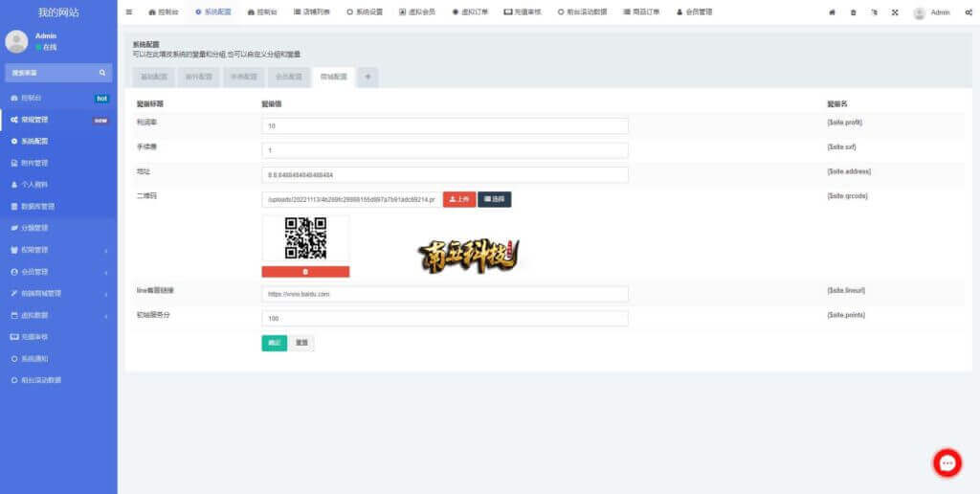The width and height of the screenshot is (980, 494).
Task: Open 系统通知 in the left sidebar
Action: (x=58, y=359)
